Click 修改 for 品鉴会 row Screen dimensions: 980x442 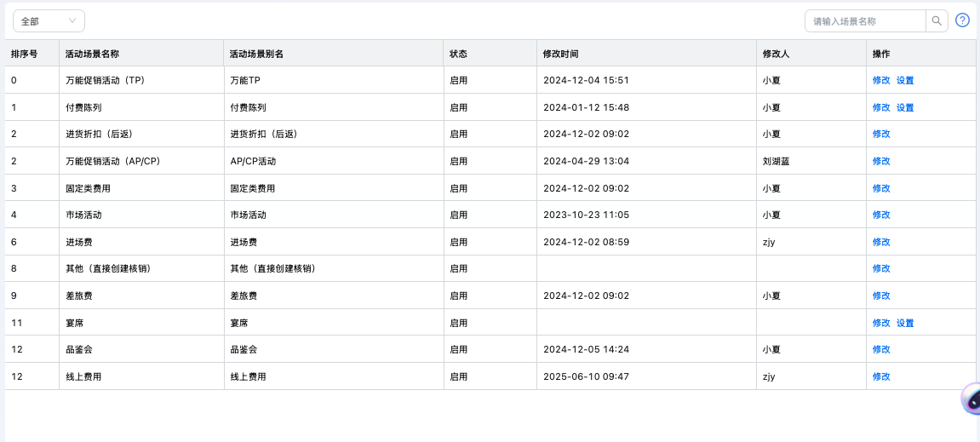coord(881,350)
